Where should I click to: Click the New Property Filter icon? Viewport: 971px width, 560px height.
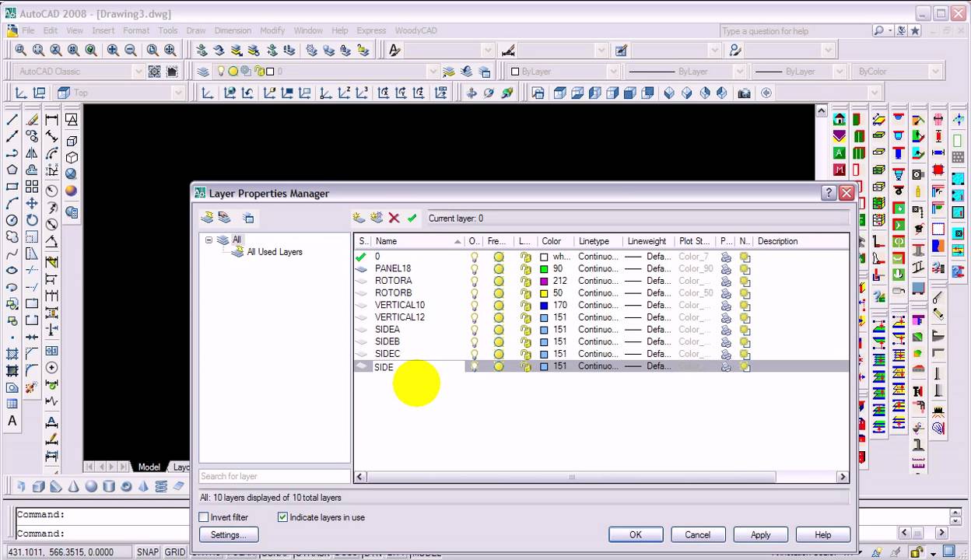point(207,218)
